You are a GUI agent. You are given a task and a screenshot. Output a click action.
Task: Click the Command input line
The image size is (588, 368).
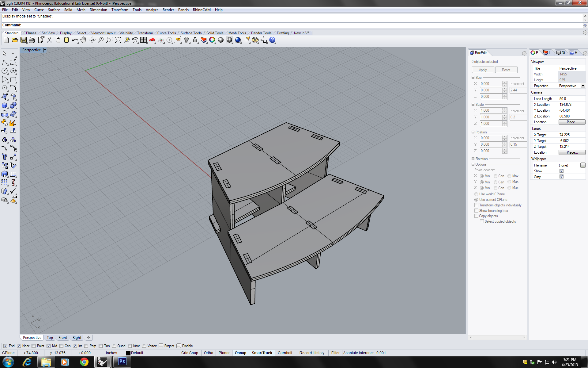point(292,25)
